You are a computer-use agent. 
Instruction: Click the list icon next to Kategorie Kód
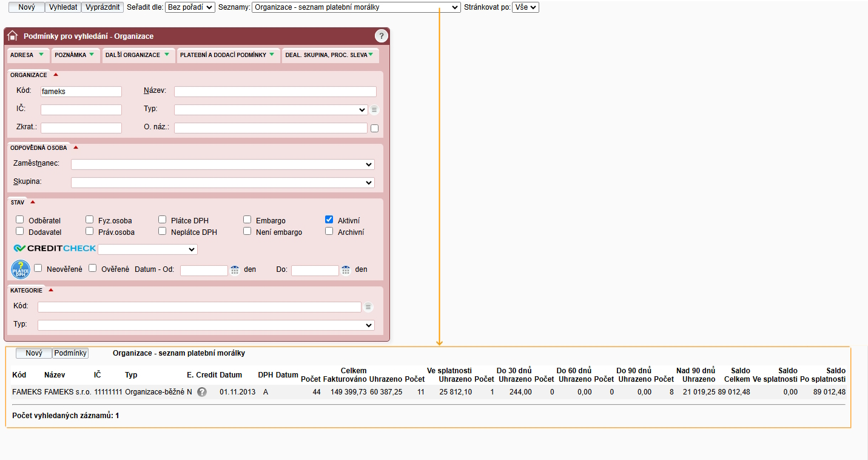[x=368, y=307]
